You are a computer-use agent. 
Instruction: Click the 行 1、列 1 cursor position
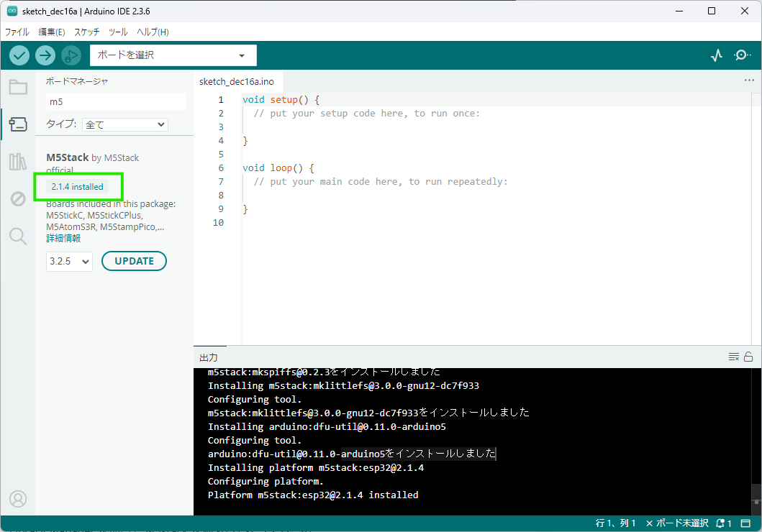click(616, 523)
